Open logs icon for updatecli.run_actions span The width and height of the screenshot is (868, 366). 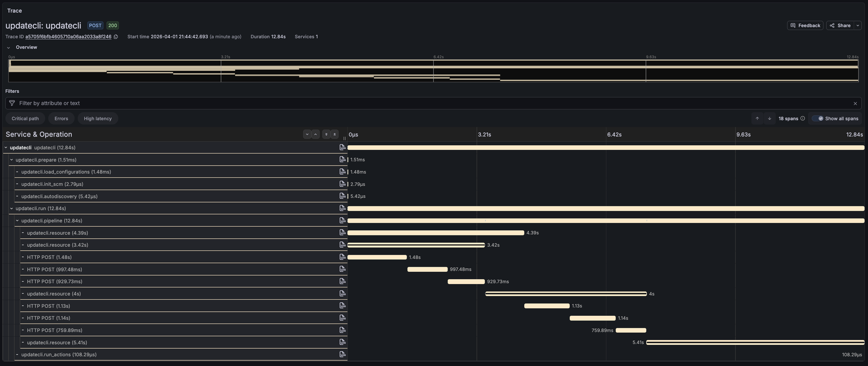click(x=343, y=354)
